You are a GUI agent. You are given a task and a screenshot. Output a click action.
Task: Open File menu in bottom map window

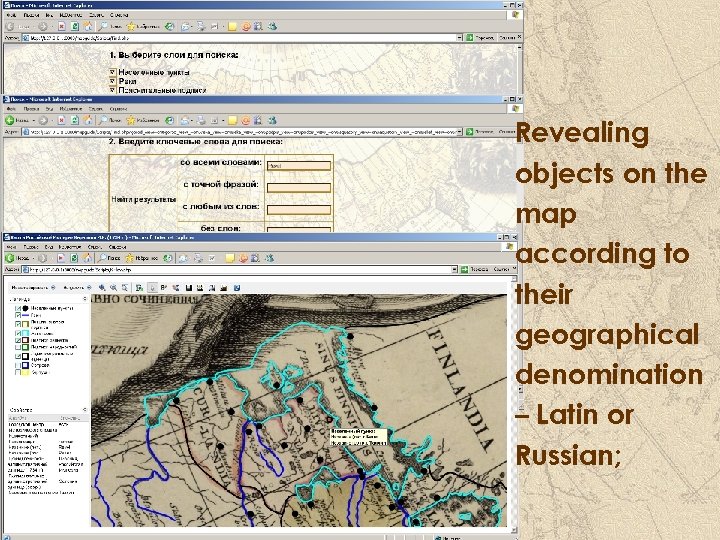(11, 247)
